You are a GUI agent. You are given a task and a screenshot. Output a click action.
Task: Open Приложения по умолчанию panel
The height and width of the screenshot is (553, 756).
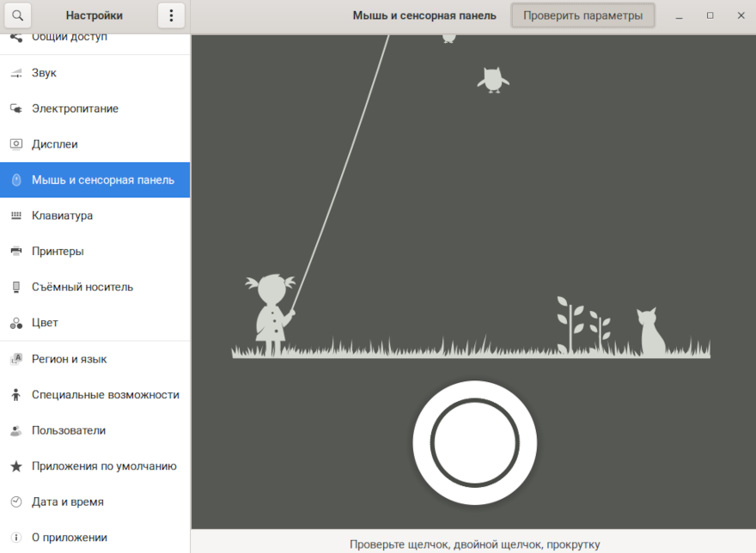click(x=104, y=466)
